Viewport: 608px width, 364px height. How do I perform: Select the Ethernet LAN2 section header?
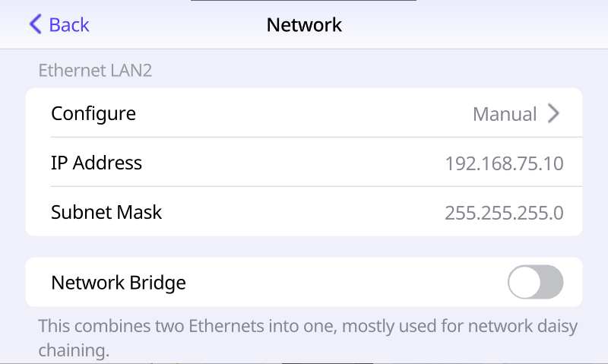coord(95,71)
